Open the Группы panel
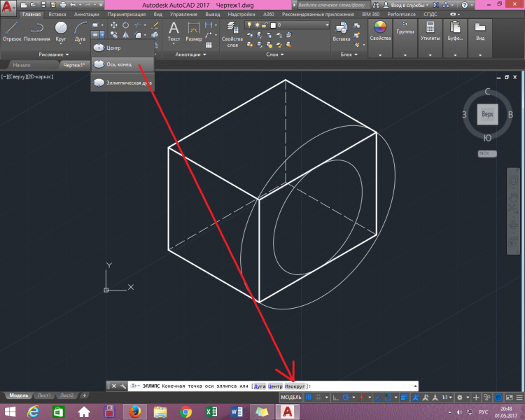 (x=405, y=38)
